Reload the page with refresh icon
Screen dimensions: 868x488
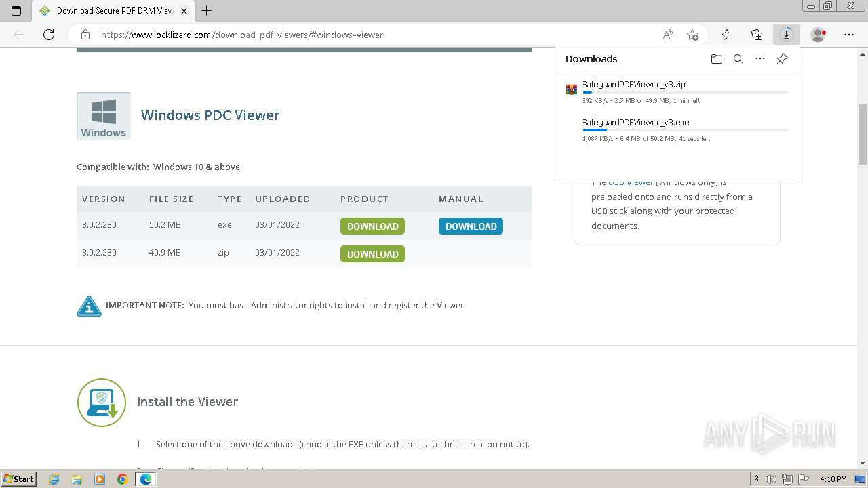click(x=49, y=35)
